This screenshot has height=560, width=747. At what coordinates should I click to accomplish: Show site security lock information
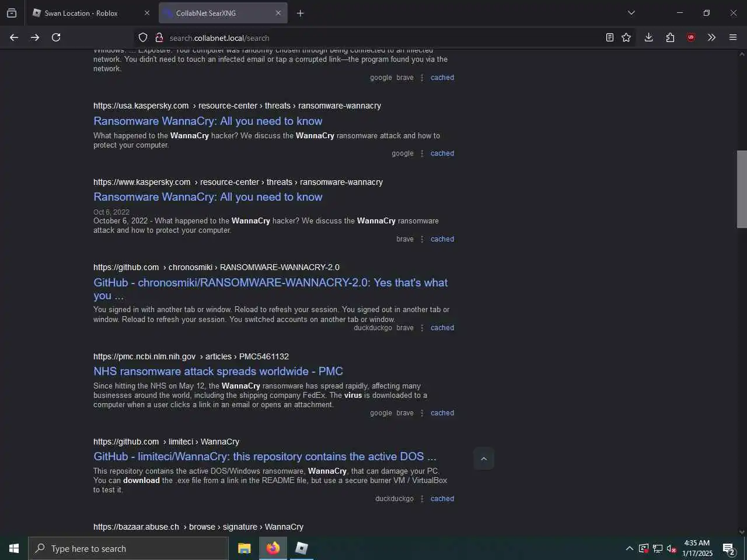[x=159, y=37]
